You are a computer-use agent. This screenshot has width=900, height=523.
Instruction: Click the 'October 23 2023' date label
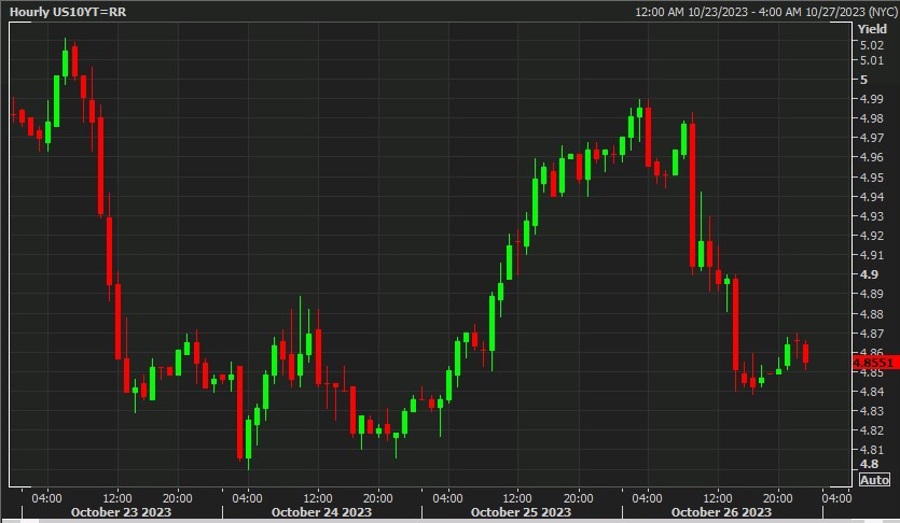tap(121, 512)
